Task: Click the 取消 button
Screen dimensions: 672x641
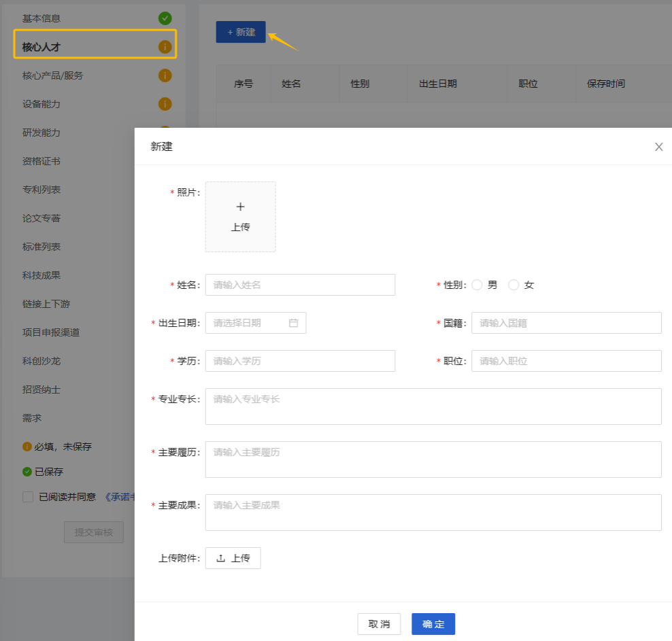Action: click(379, 624)
